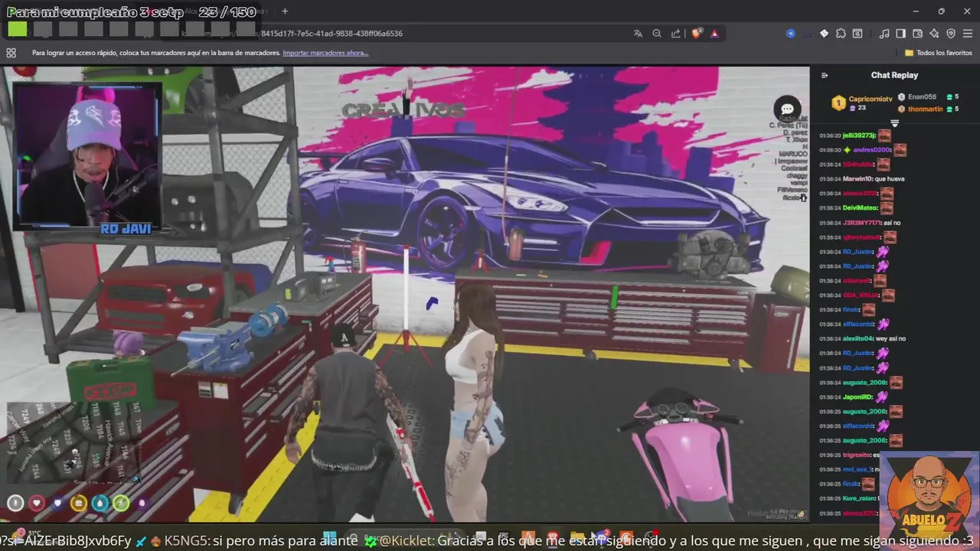Screen dimensions: 980x551
Task: Open the translate page icon
Action: [x=639, y=34]
